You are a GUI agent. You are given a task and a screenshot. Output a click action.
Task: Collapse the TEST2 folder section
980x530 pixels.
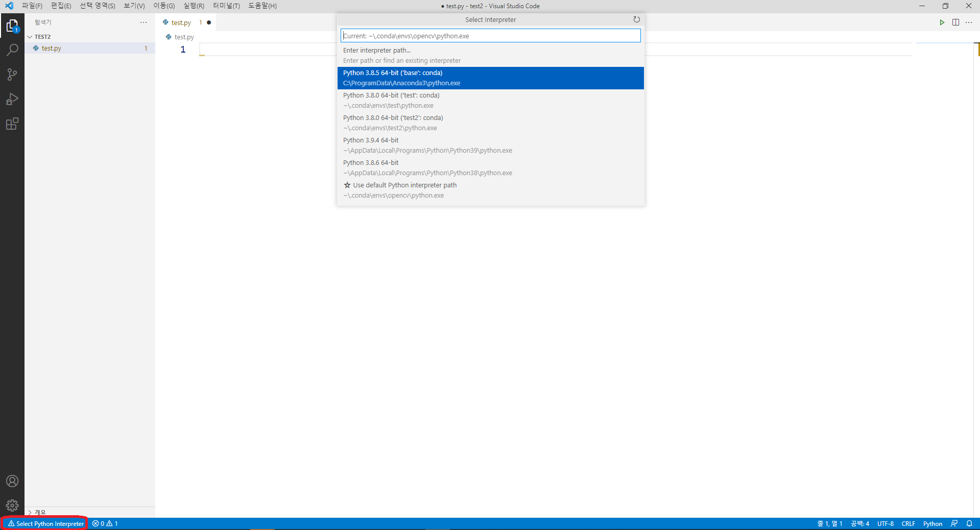pos(90,37)
